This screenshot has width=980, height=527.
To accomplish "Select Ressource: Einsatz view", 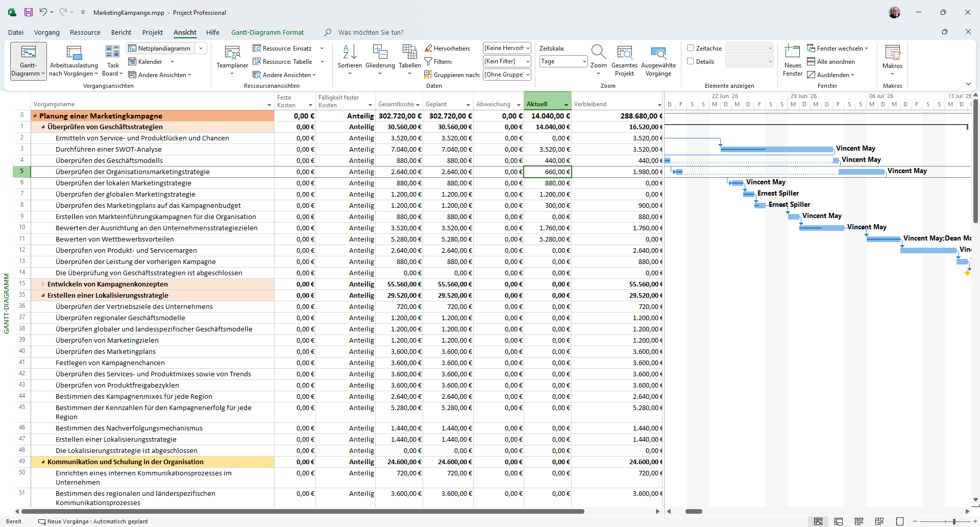I will tap(282, 49).
